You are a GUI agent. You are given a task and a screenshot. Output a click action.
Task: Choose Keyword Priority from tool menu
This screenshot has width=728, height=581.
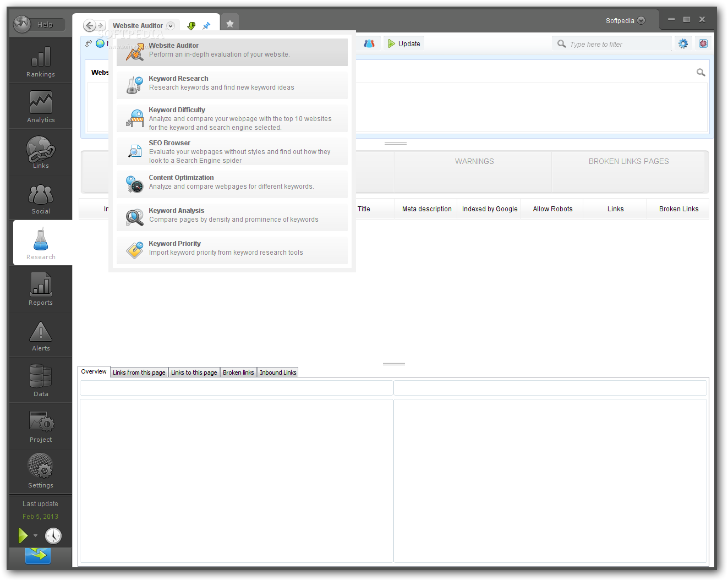coord(232,250)
